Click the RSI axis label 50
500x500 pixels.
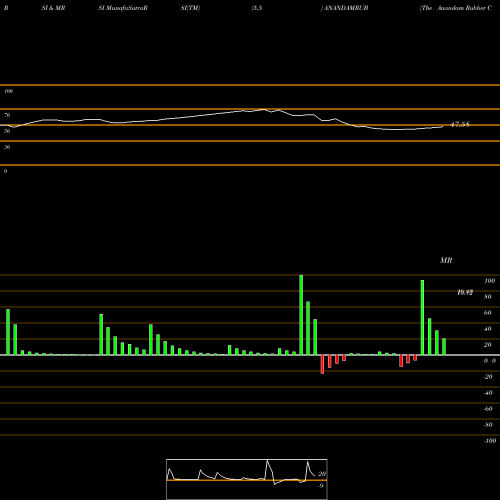pyautogui.click(x=7, y=131)
